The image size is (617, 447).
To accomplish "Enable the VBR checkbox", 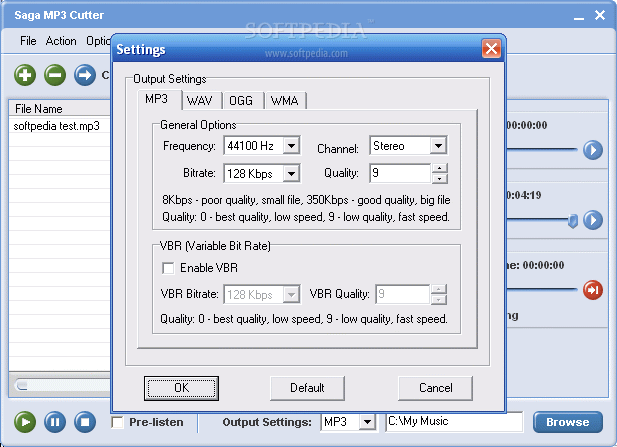I will click(168, 268).
